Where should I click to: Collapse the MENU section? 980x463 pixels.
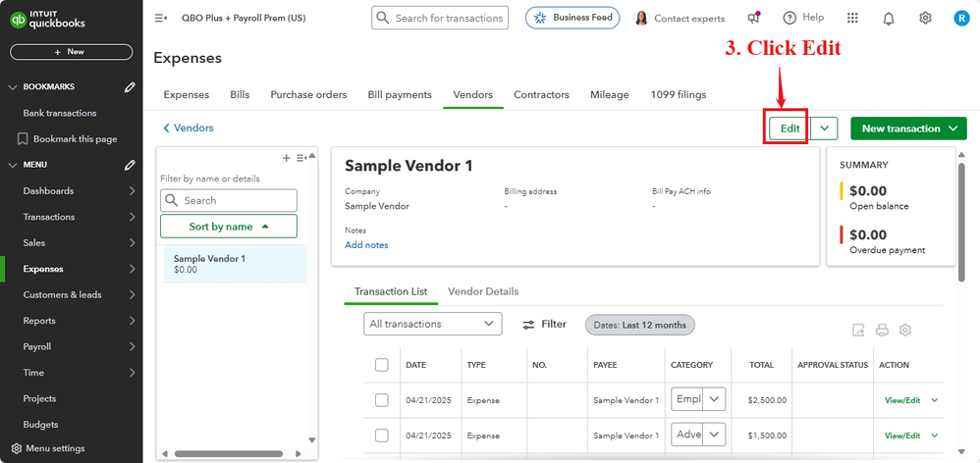coord(13,165)
